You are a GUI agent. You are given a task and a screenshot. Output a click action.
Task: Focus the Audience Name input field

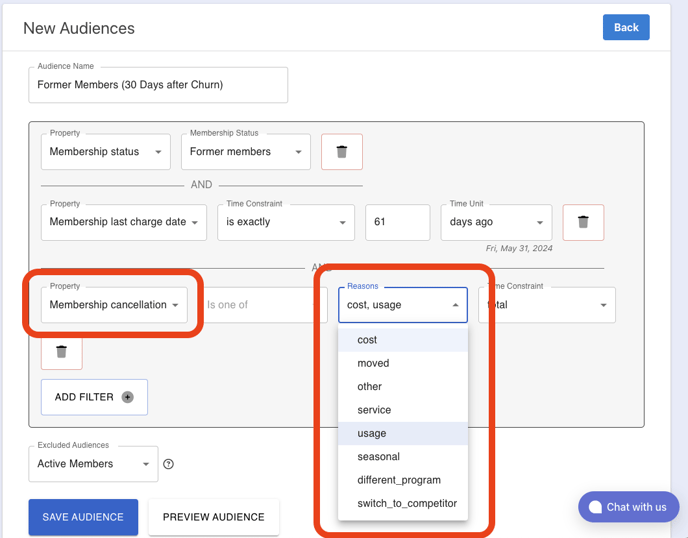click(x=158, y=85)
